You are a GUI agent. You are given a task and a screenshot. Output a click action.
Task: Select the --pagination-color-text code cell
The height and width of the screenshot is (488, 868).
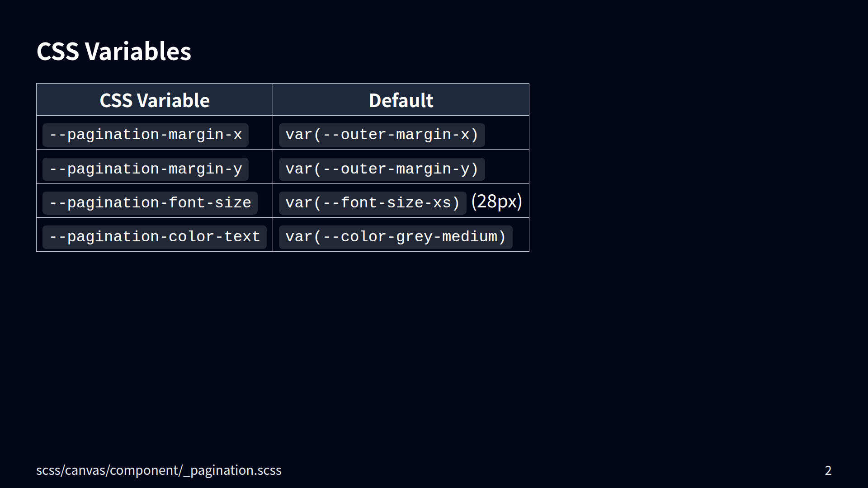(155, 237)
